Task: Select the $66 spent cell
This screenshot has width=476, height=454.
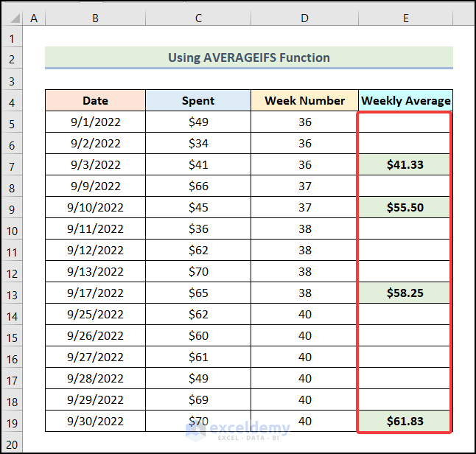Action: coord(198,186)
